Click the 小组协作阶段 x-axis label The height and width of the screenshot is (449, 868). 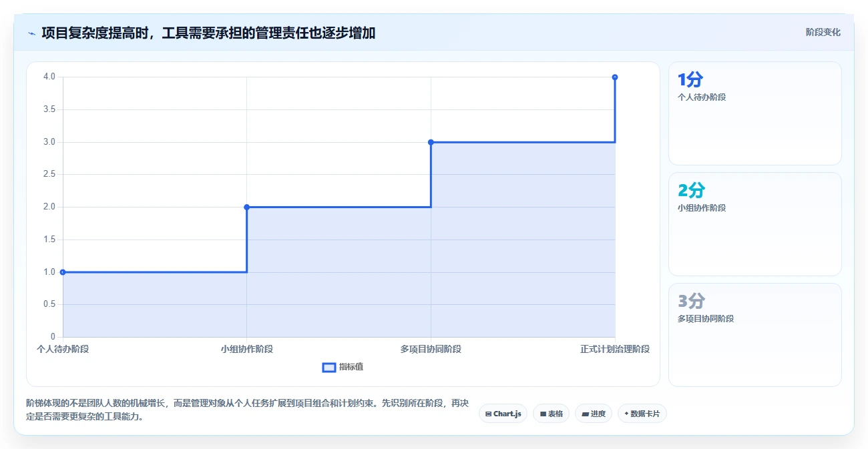point(246,349)
